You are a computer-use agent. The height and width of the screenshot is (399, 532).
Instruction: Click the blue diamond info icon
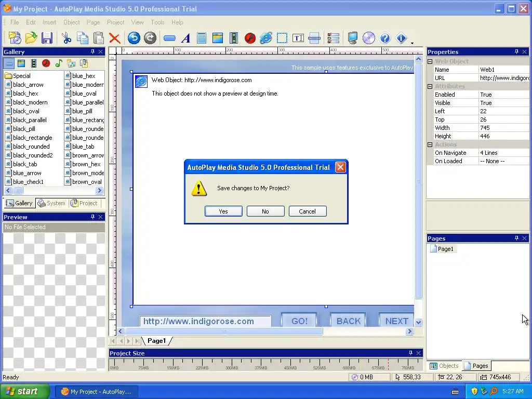click(x=401, y=38)
